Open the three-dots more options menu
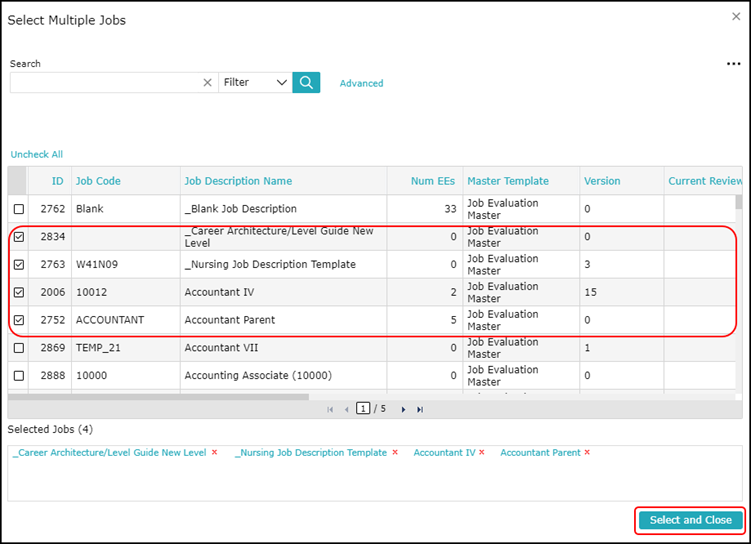The width and height of the screenshot is (751, 544). pos(733,64)
